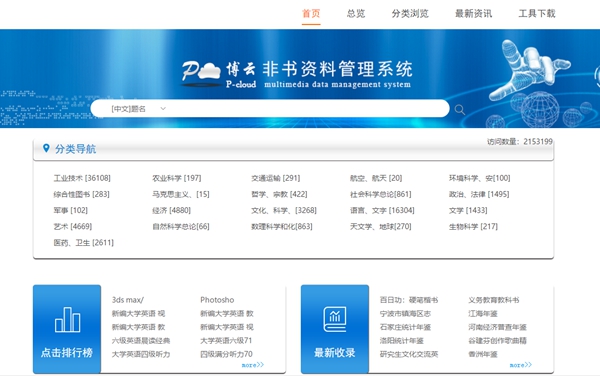This screenshot has height=376, width=600.
Task: Click the location pin beside 分类导航
Action: tap(46, 148)
